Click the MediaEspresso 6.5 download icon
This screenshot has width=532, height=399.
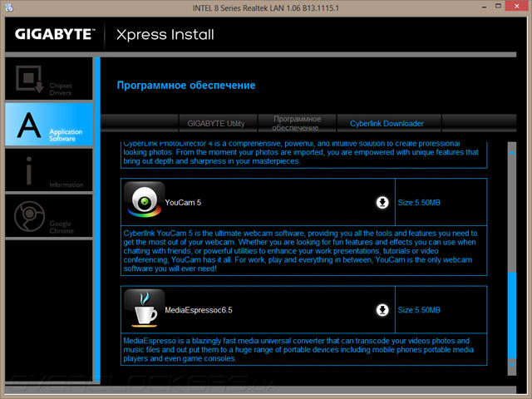(382, 310)
